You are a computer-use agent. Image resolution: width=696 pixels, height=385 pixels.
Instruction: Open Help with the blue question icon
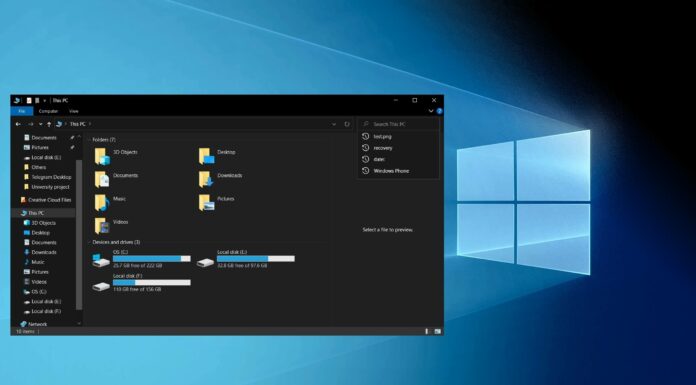pyautogui.click(x=439, y=111)
